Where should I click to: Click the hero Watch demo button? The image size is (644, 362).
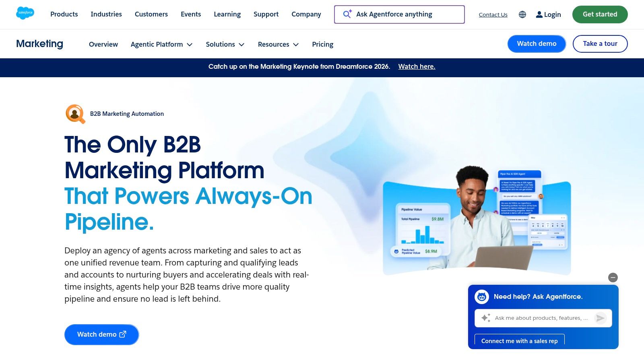coord(101,335)
